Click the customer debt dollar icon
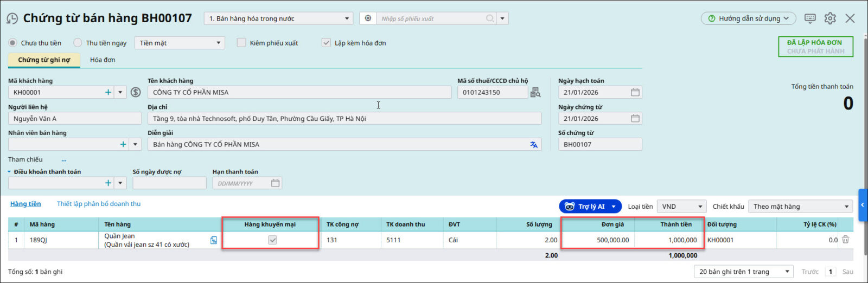 (136, 93)
